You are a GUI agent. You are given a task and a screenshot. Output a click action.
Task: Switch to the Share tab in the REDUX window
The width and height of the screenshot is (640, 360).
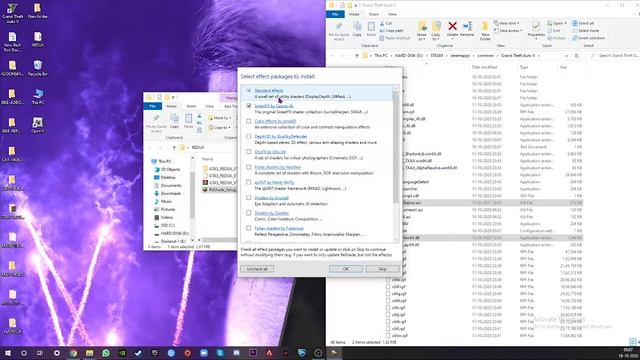tap(191, 106)
